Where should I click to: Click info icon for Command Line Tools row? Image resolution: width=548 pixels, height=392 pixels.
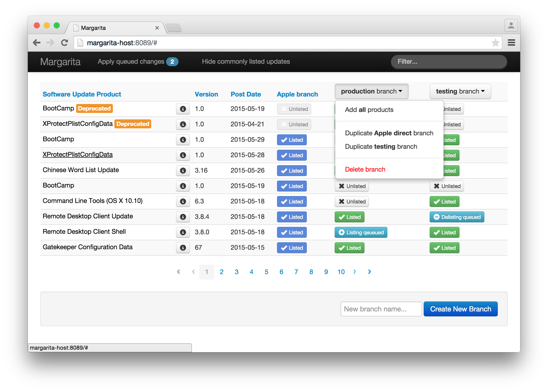(x=183, y=201)
